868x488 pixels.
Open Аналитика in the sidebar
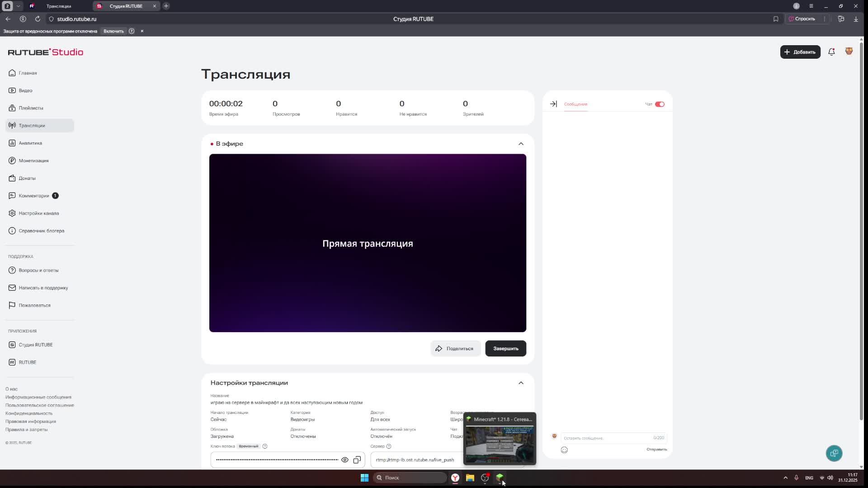pos(30,143)
